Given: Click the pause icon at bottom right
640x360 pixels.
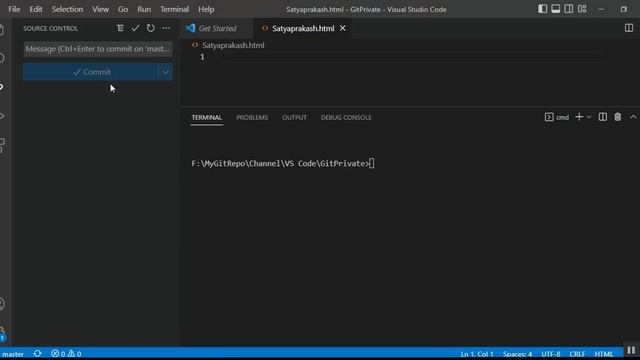Looking at the screenshot, I should [631, 350].
